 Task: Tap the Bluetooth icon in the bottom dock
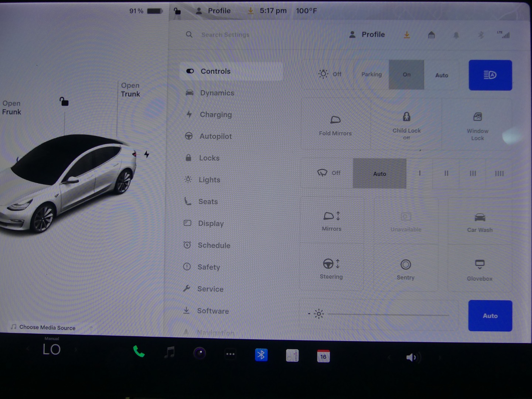pos(261,355)
